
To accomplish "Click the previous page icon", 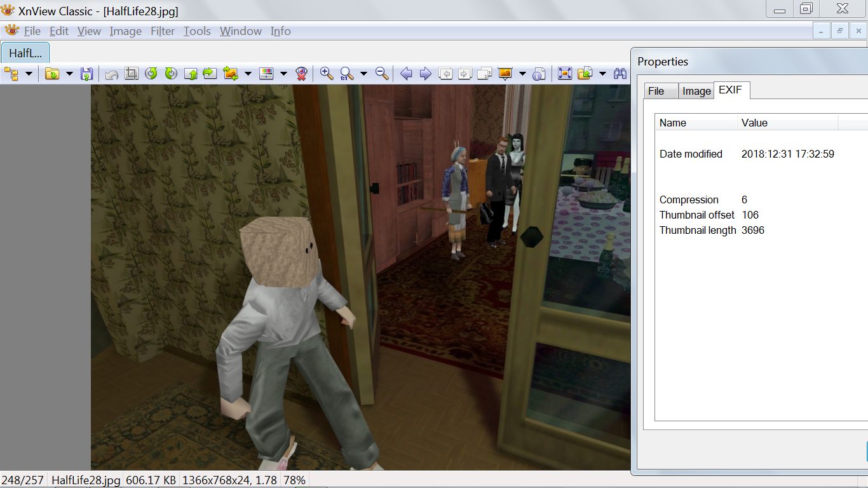I will 445,74.
